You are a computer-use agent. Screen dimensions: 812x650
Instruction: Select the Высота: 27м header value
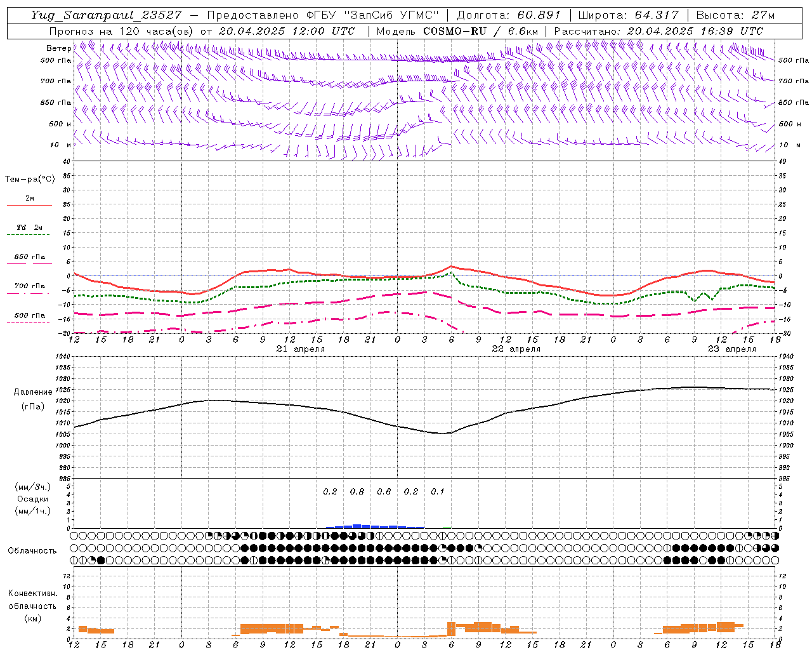click(735, 15)
